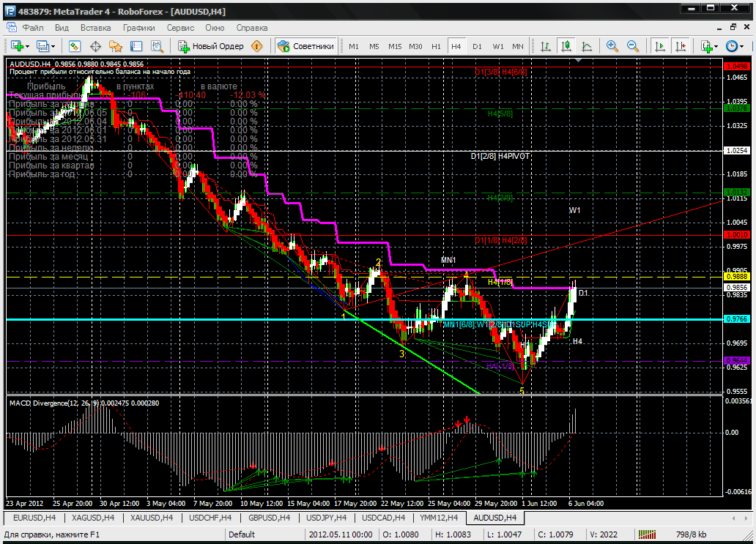Open the chart window system icon
Image resolution: width=756 pixels, height=544 pixels.
coord(11,28)
